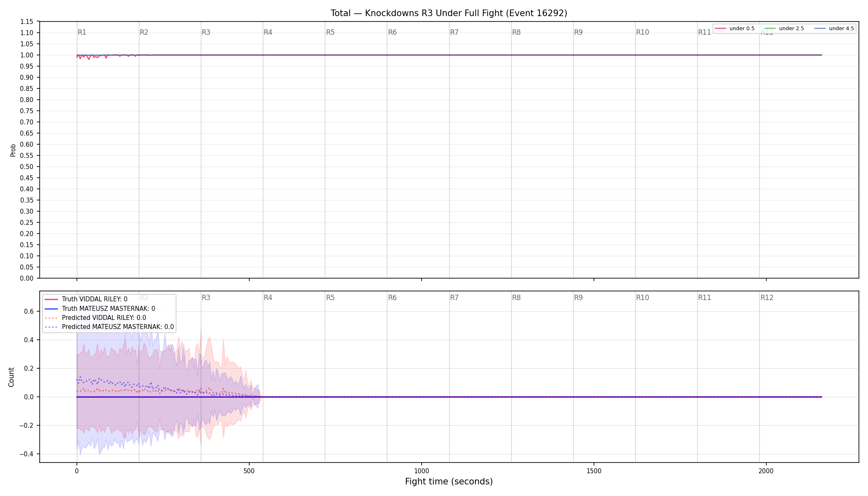Click the R3 round marker in Count plot
This screenshot has height=496, width=868.
(206, 298)
